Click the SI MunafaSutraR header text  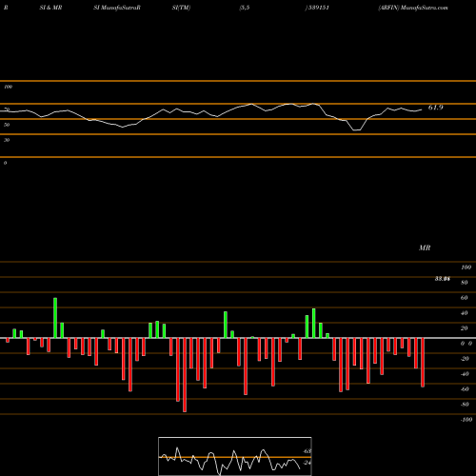point(117,8)
